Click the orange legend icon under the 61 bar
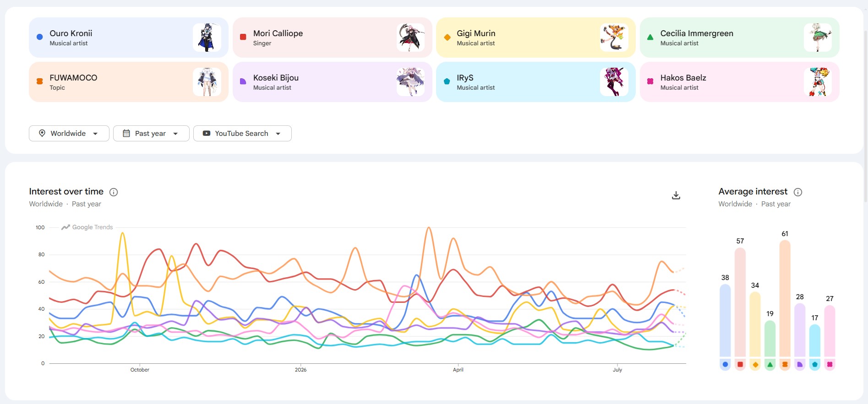Image resolution: width=868 pixels, height=404 pixels. (785, 365)
